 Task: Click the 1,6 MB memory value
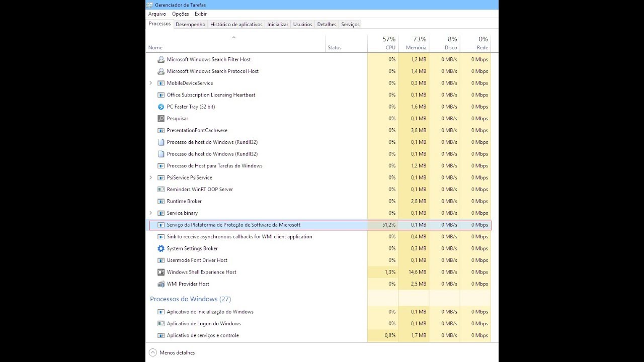pyautogui.click(x=419, y=107)
